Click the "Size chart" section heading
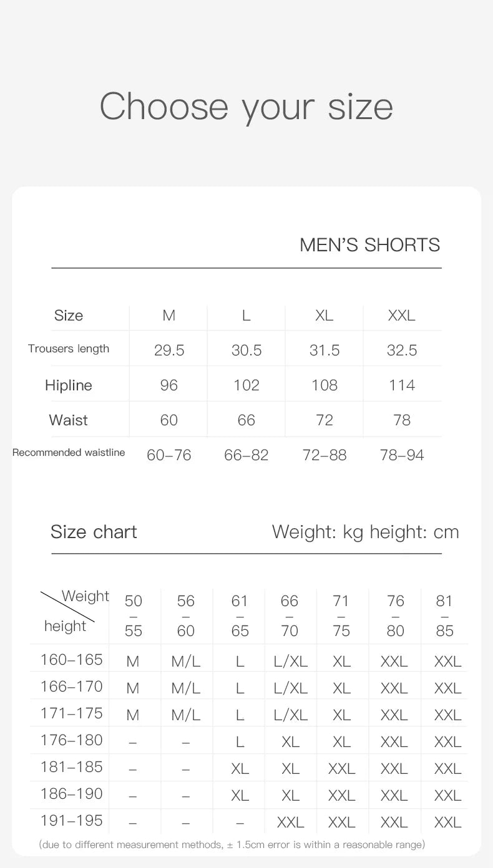Image resolution: width=493 pixels, height=868 pixels. (x=94, y=532)
